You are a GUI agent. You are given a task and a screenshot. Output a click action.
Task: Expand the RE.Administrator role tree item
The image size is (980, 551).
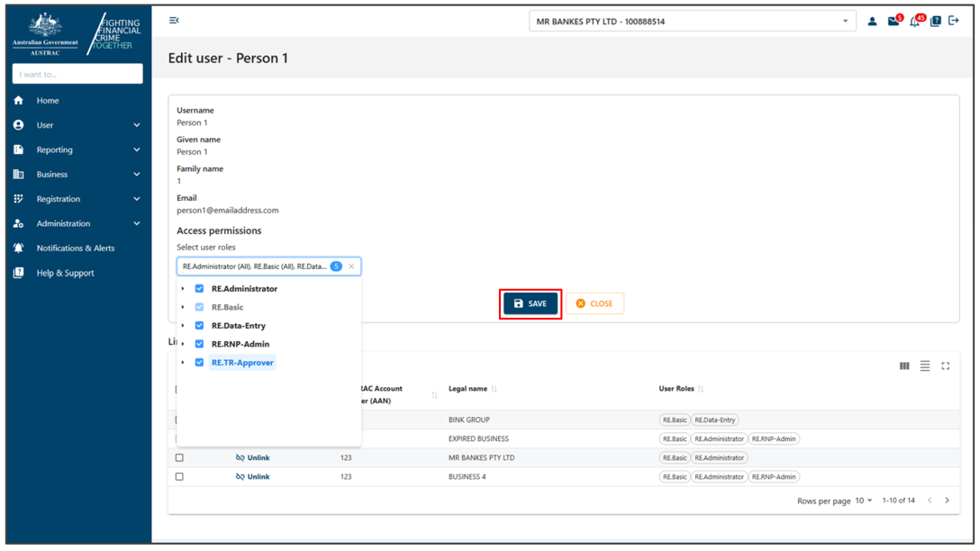(x=185, y=288)
